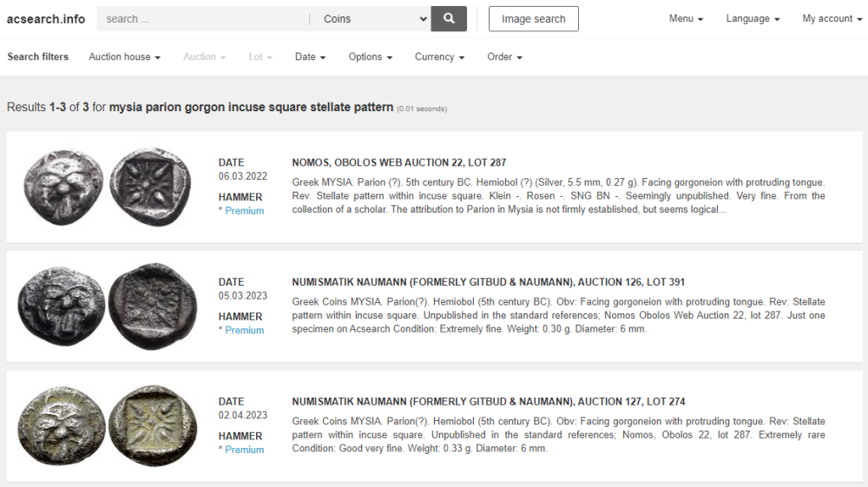Open the Menu dropdown
Image resolution: width=868 pixels, height=487 pixels.
click(686, 18)
